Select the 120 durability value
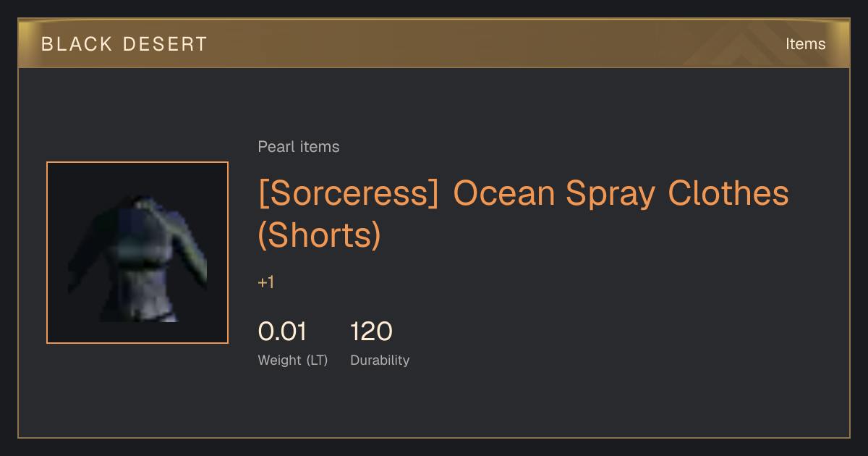 tap(371, 332)
